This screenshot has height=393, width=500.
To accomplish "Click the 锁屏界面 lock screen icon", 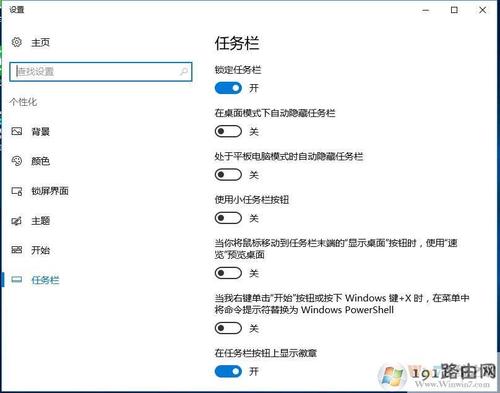I will click(x=17, y=191).
